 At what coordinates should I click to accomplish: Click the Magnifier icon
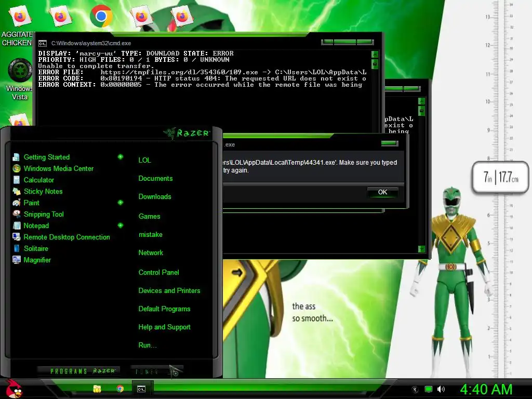(16, 260)
